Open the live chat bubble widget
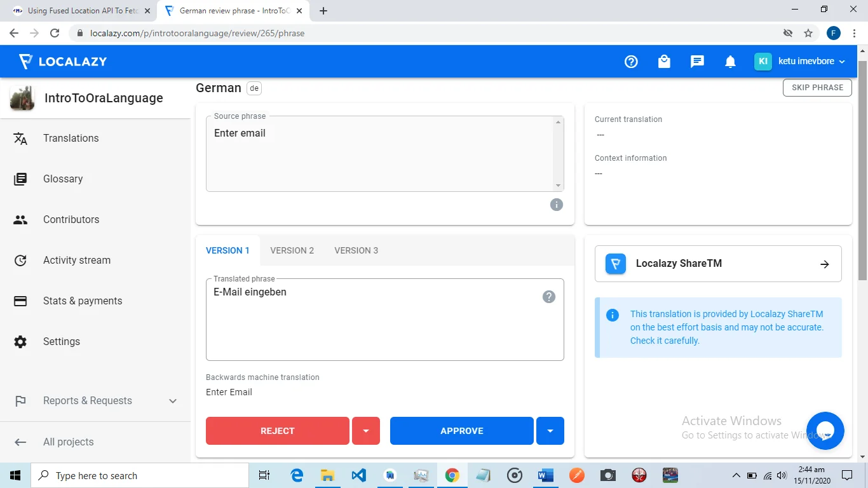Screen dimensions: 868x488 coord(825,431)
